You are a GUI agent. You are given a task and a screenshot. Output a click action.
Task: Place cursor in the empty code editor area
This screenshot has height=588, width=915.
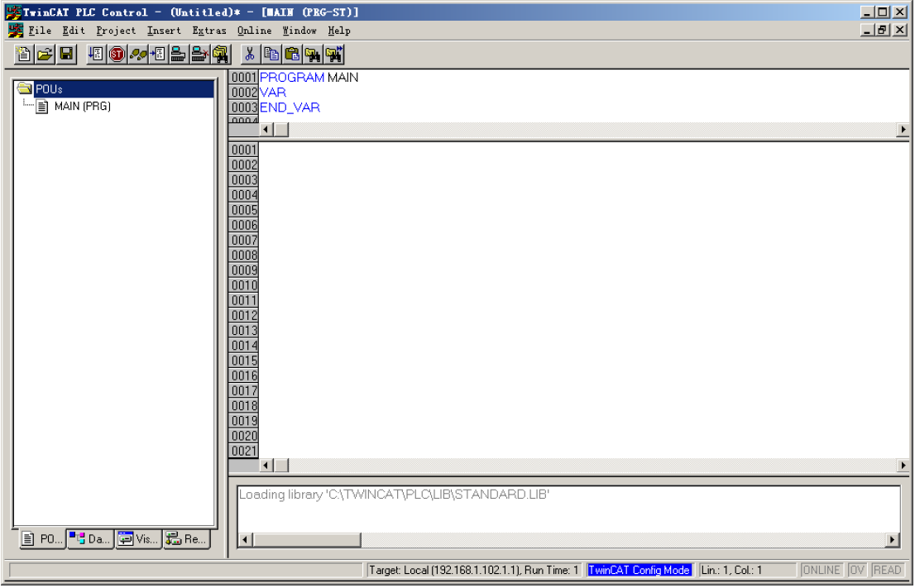[583, 300]
